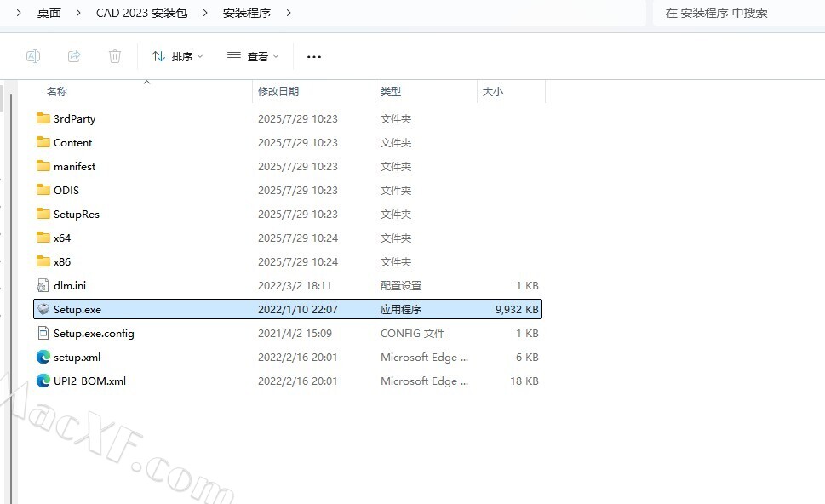Click the 9,932 KB size of Setup.exe
This screenshot has width=825, height=504.
[x=517, y=309]
